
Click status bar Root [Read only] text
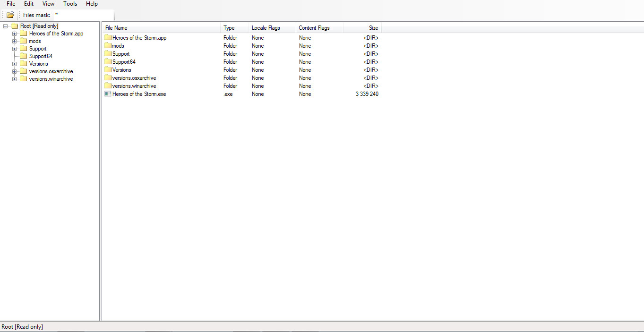(22, 327)
